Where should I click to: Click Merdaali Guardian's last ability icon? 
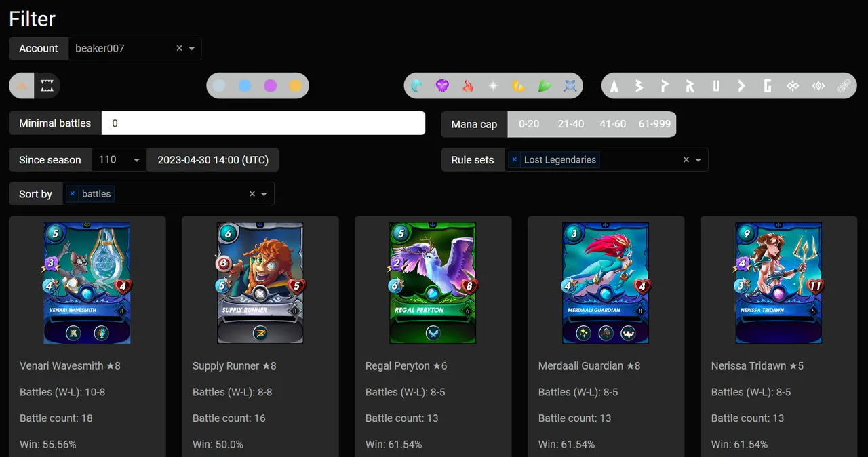(628, 333)
